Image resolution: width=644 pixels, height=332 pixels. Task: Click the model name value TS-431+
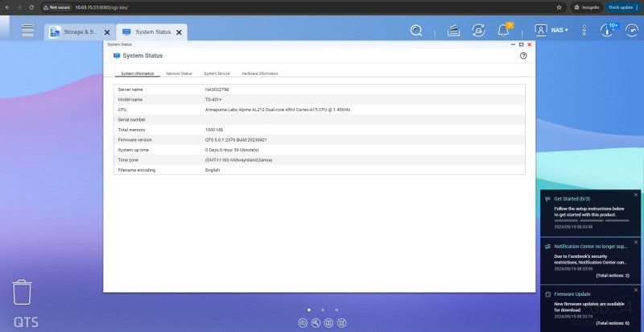(213, 99)
